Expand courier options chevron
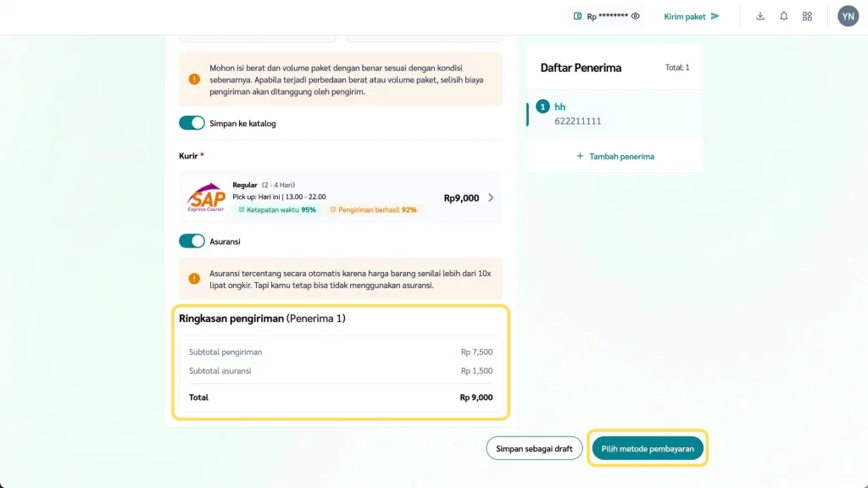 click(491, 198)
